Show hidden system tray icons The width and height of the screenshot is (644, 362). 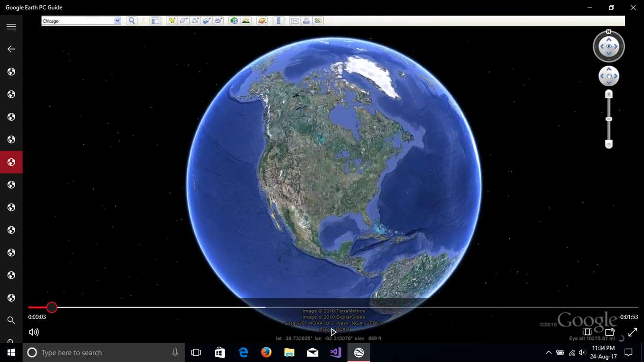549,353
